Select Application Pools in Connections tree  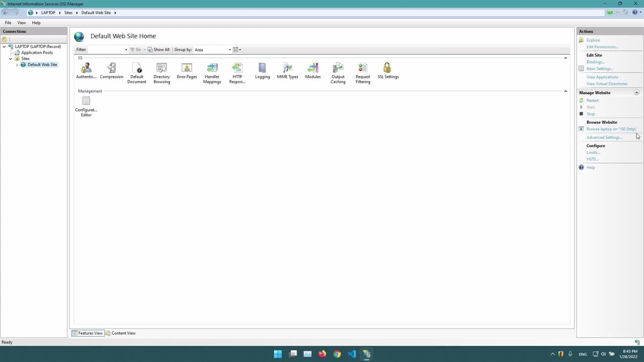click(x=37, y=53)
